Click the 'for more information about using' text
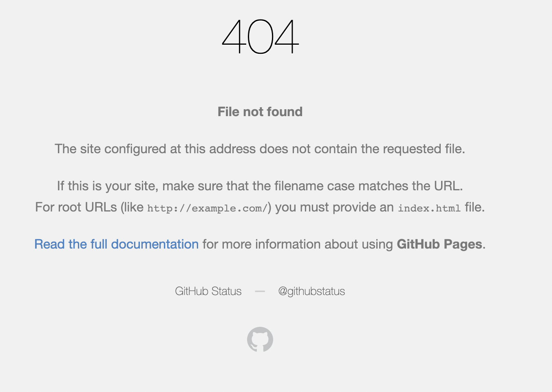This screenshot has width=552, height=392. (298, 244)
